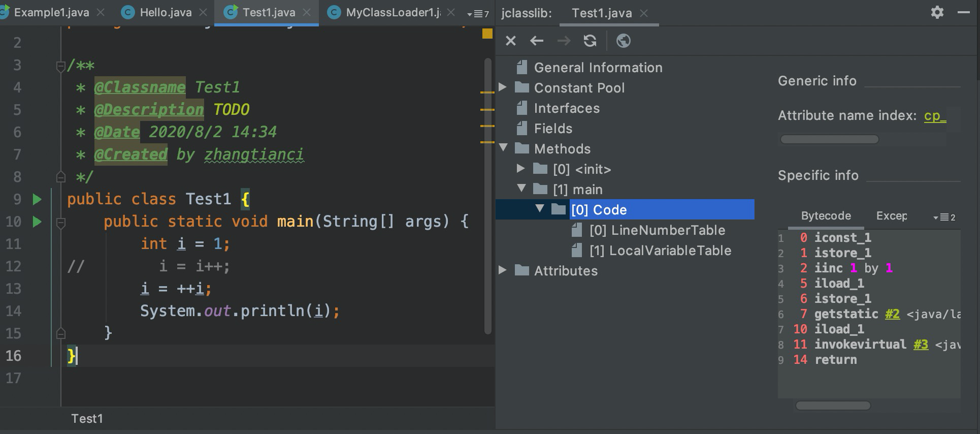Click the jclasslib close (X) toolbar icon
Image resolution: width=980 pixels, height=434 pixels.
tap(510, 41)
